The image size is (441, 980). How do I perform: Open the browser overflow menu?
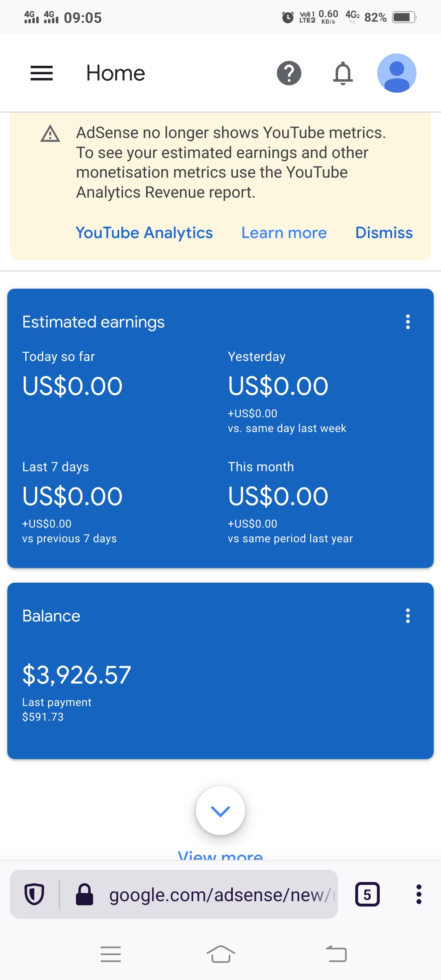(x=419, y=894)
